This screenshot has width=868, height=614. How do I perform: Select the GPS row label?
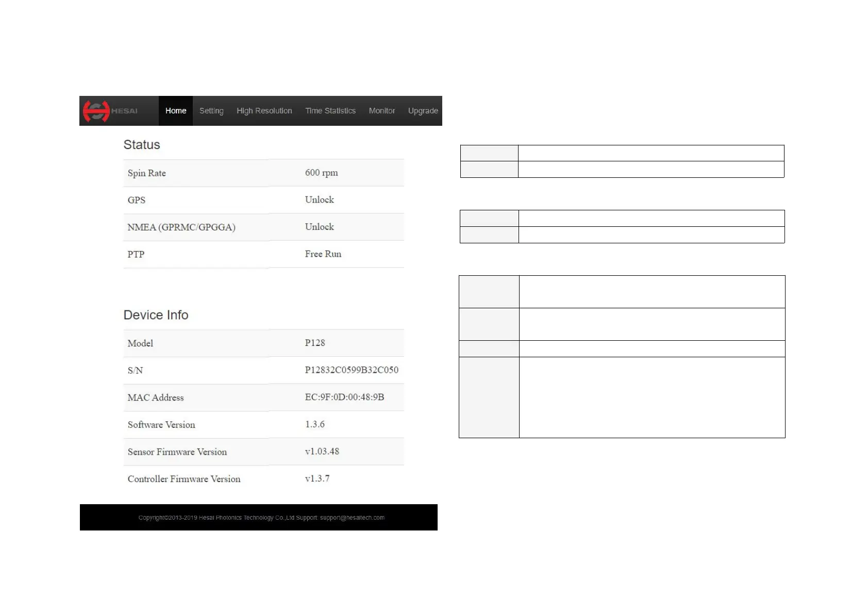pyautogui.click(x=137, y=200)
